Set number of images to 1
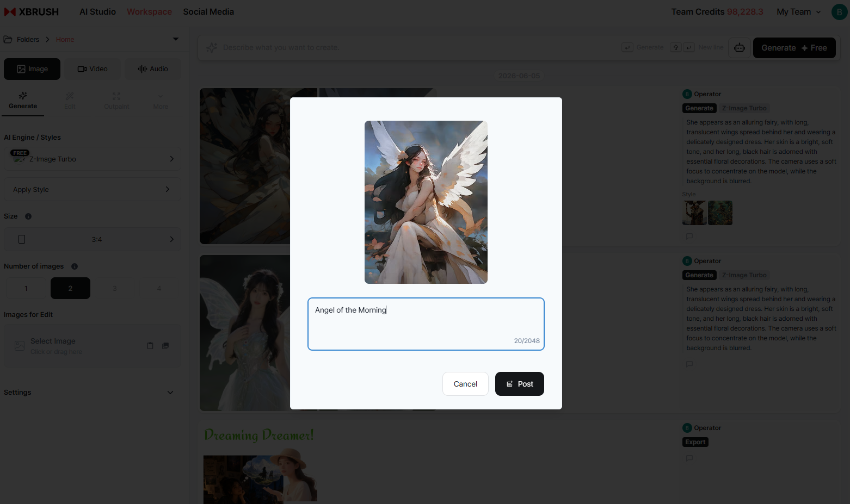The width and height of the screenshot is (850, 504). (x=26, y=288)
